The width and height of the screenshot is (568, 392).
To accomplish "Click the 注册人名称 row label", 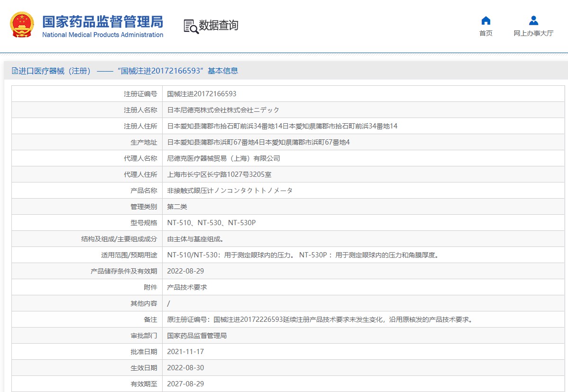I will (140, 110).
